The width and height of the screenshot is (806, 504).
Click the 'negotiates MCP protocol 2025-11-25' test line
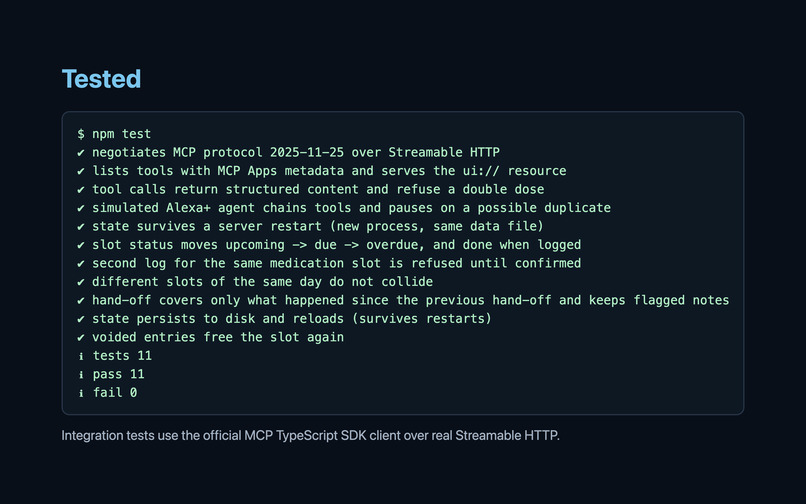point(288,152)
